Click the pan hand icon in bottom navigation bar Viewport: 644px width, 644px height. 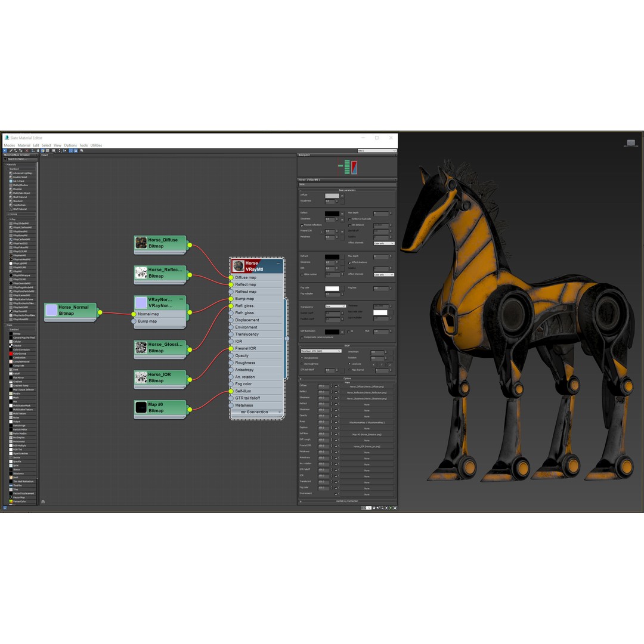click(x=374, y=508)
